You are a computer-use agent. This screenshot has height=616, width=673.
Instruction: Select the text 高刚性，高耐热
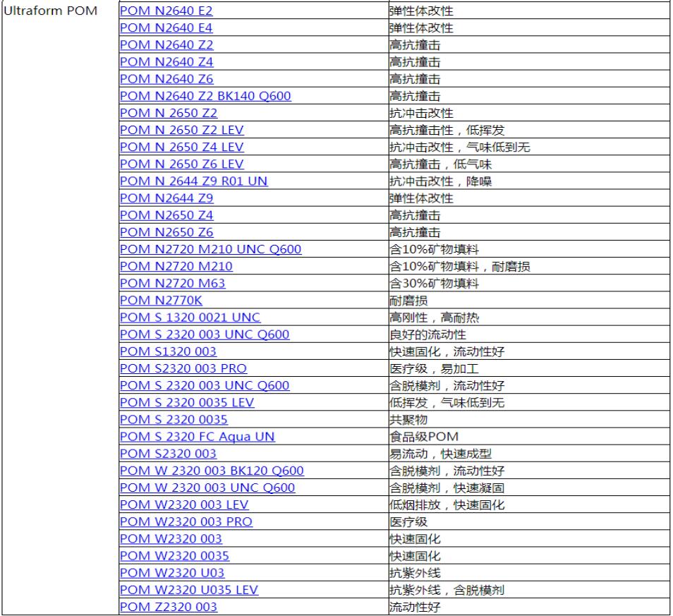click(434, 318)
